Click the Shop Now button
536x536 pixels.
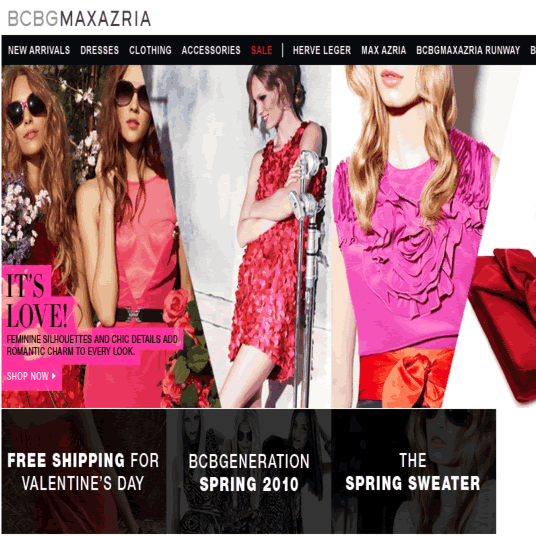point(31,376)
